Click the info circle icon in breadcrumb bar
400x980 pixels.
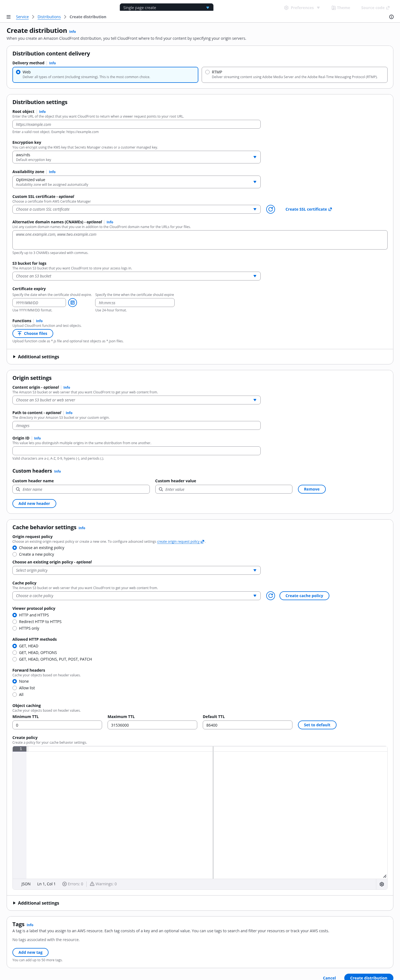coord(391,17)
